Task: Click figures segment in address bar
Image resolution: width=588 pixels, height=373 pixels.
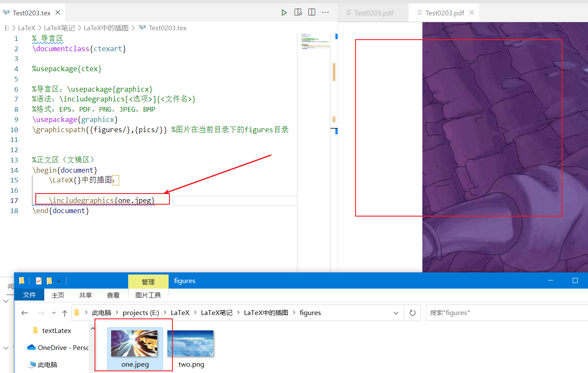Action: pyautogui.click(x=310, y=312)
